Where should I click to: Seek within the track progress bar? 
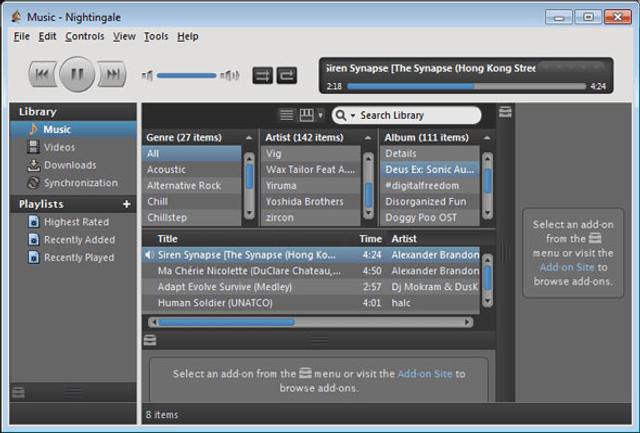(x=466, y=86)
